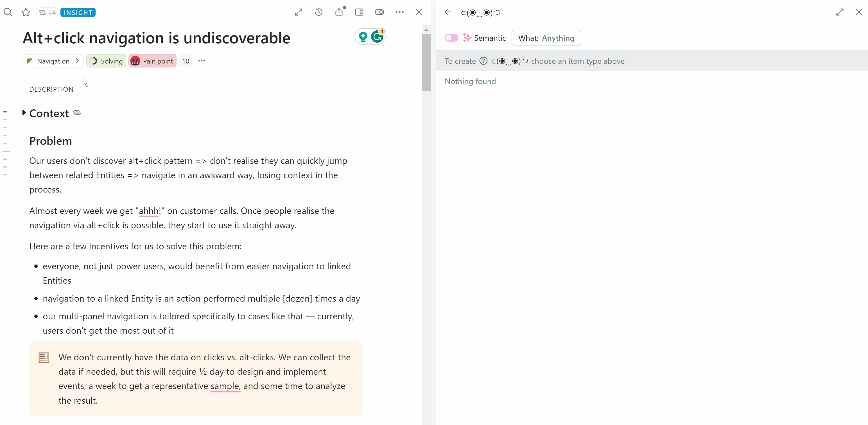The width and height of the screenshot is (868, 425).
Task: View the version history of the insight
Action: (318, 12)
